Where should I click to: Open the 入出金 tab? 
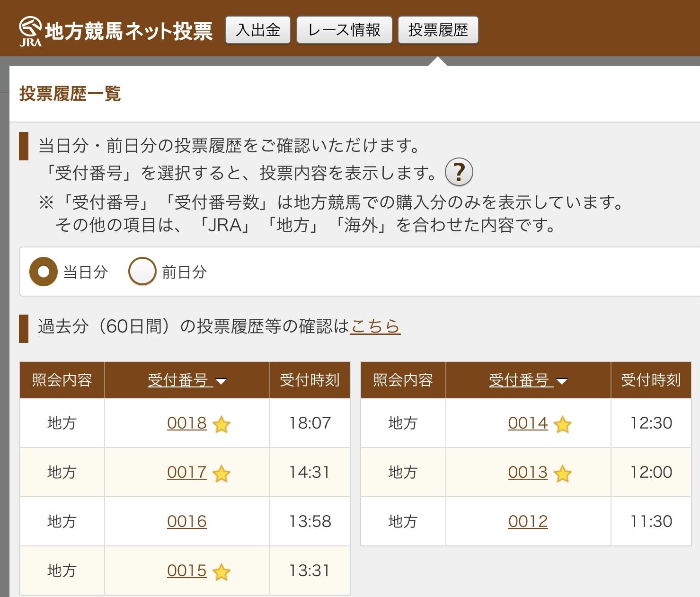(x=258, y=30)
